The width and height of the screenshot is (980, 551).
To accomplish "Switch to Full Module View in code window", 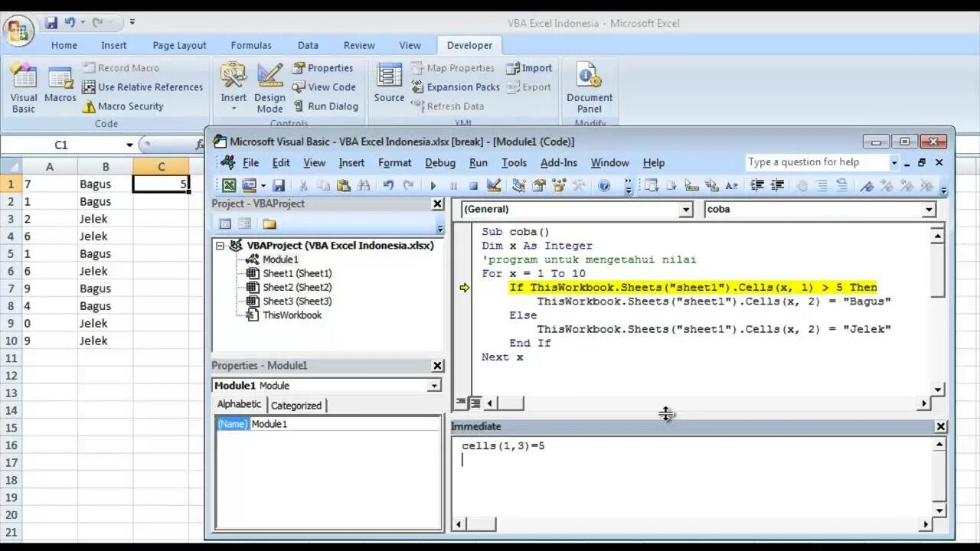I will pos(475,403).
